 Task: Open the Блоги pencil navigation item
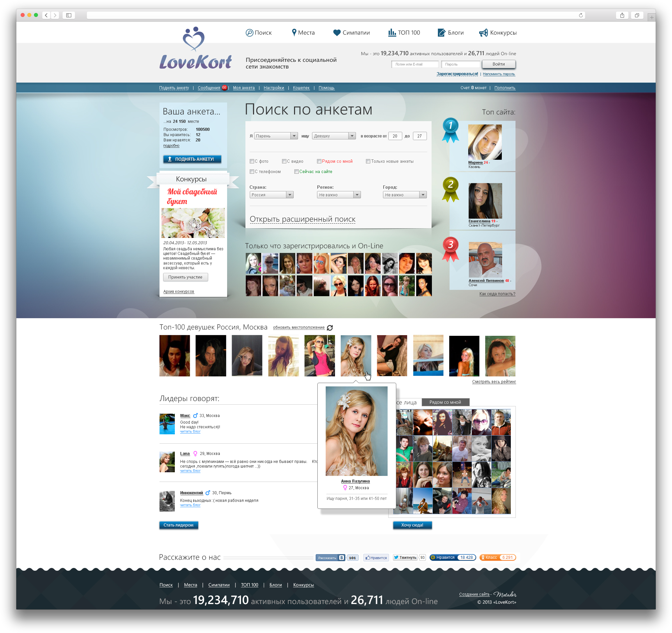click(451, 33)
